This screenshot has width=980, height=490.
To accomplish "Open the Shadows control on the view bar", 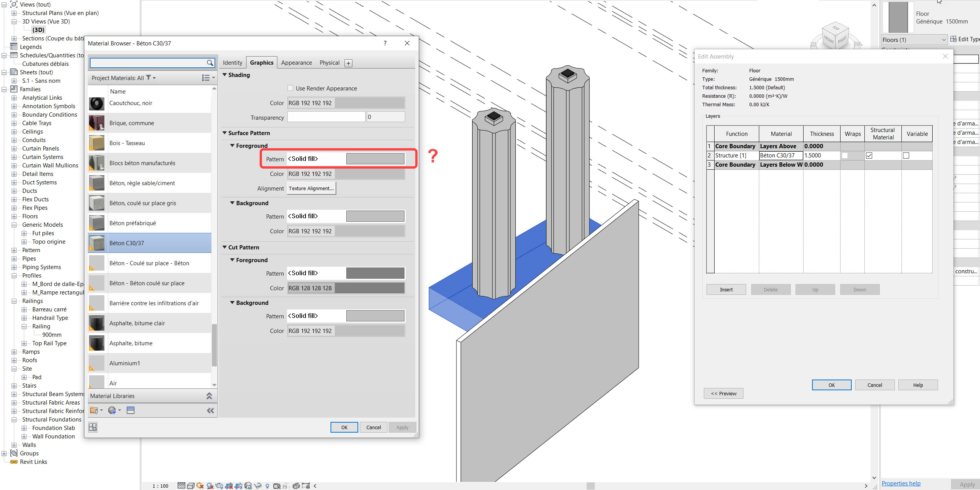I will point(210,486).
